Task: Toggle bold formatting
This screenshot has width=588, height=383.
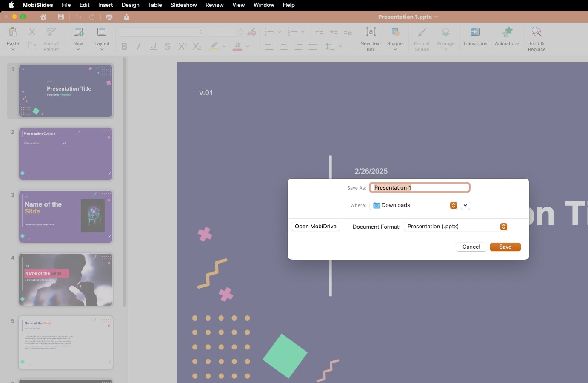Action: (124, 47)
